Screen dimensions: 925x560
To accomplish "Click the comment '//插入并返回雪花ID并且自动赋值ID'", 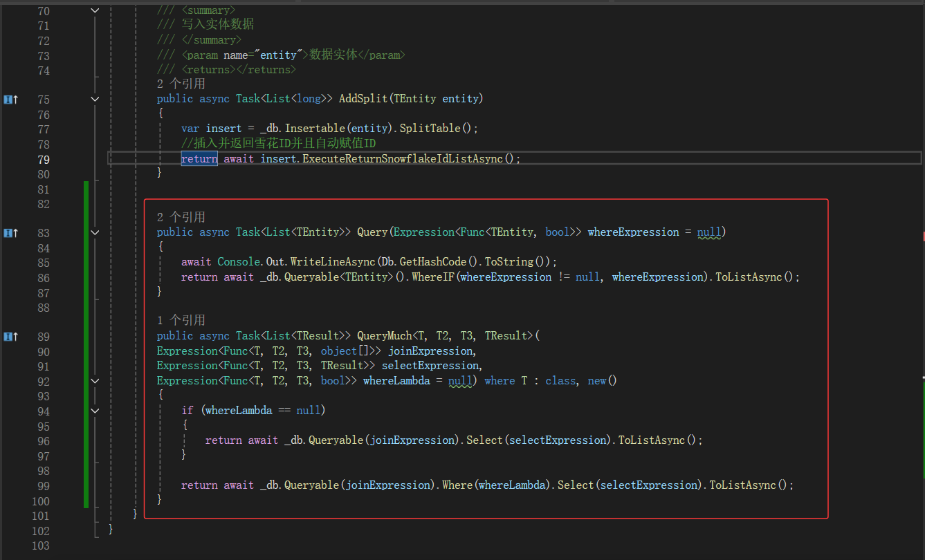I will point(279,144).
